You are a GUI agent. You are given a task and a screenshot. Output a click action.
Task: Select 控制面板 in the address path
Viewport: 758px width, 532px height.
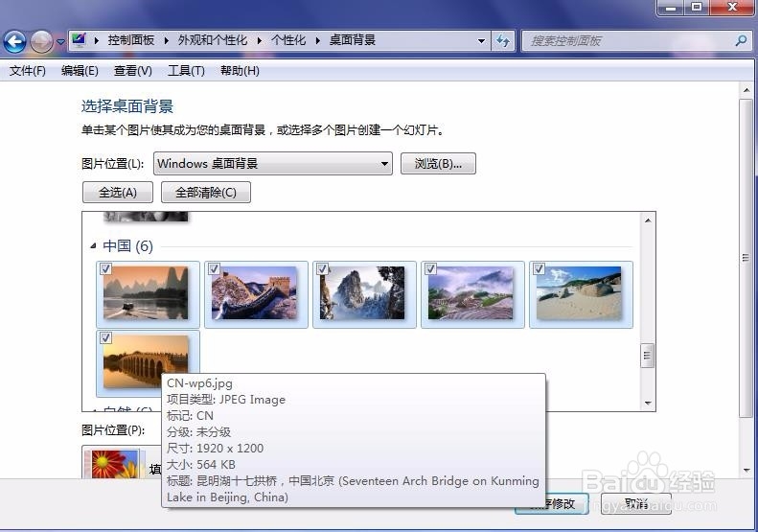coord(130,40)
